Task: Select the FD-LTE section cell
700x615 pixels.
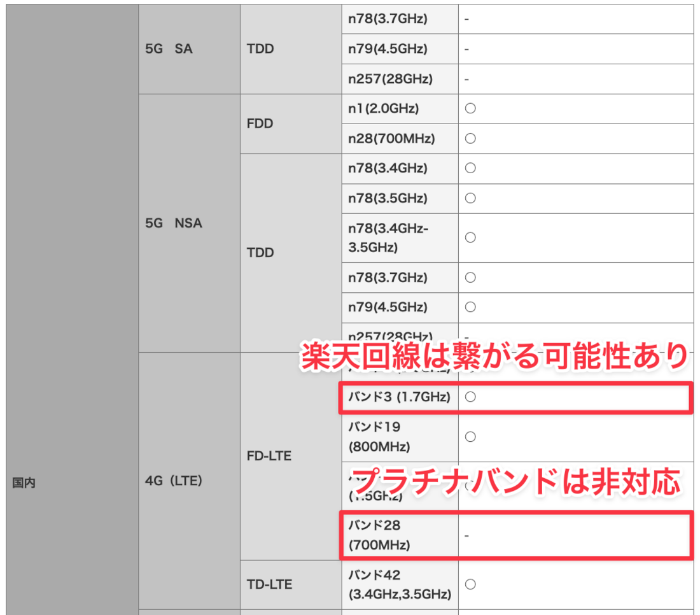Action: point(267,456)
